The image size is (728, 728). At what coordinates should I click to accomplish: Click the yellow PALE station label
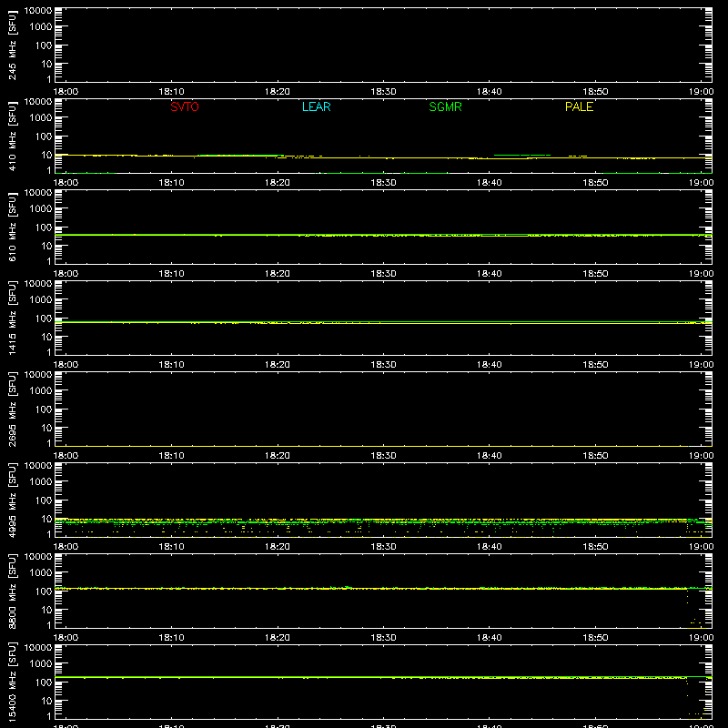click(x=579, y=106)
